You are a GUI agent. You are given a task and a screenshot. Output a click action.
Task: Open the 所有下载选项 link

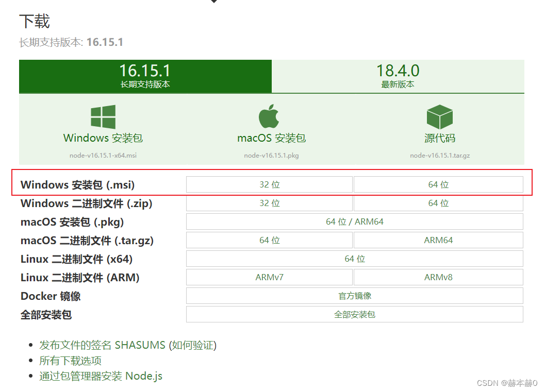click(70, 361)
